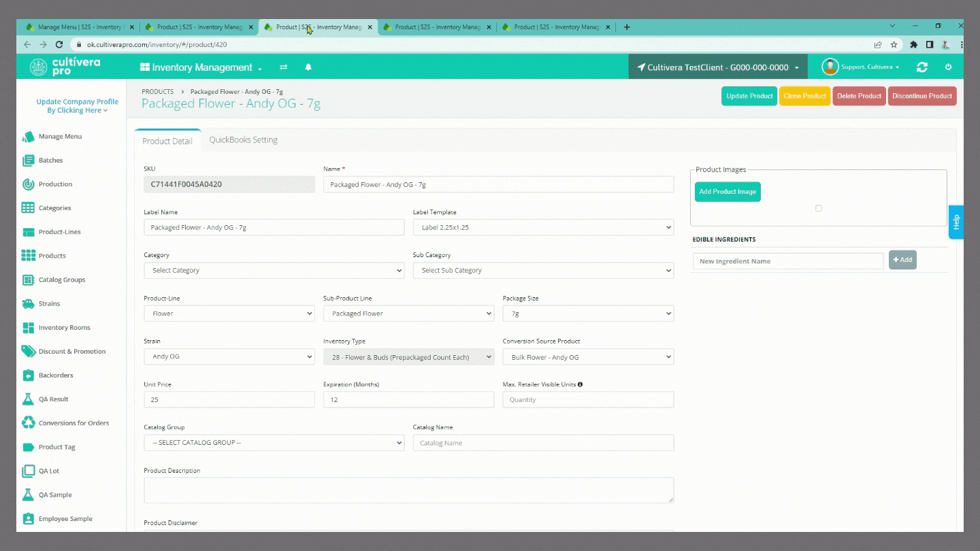Screen dimensions: 980x551
Task: Switch to the Manage Menu browser tab
Action: (80, 27)
